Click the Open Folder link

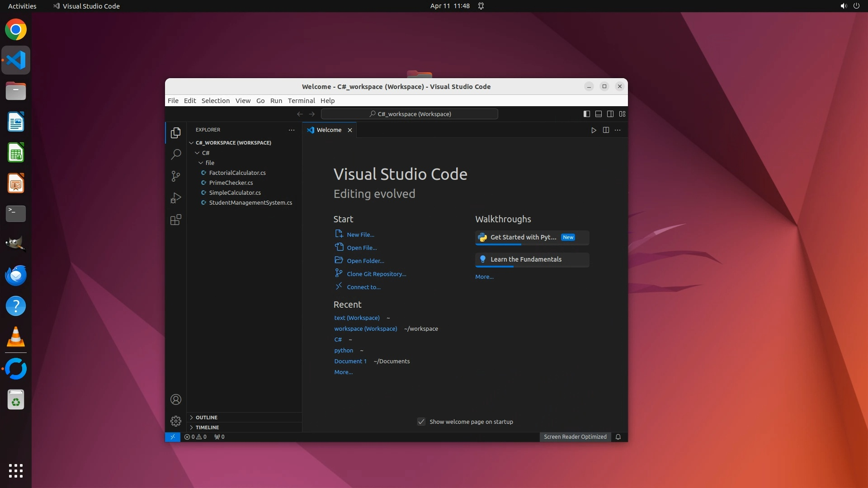pos(365,261)
